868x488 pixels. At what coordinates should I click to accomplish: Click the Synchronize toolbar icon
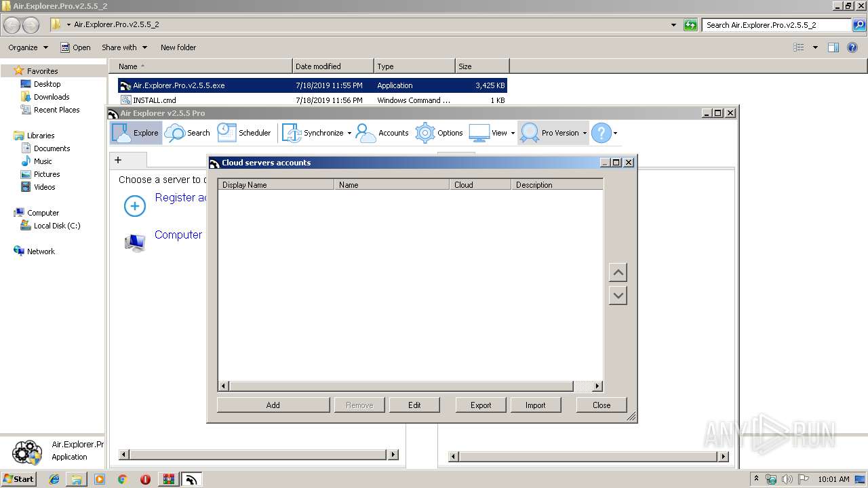point(292,133)
